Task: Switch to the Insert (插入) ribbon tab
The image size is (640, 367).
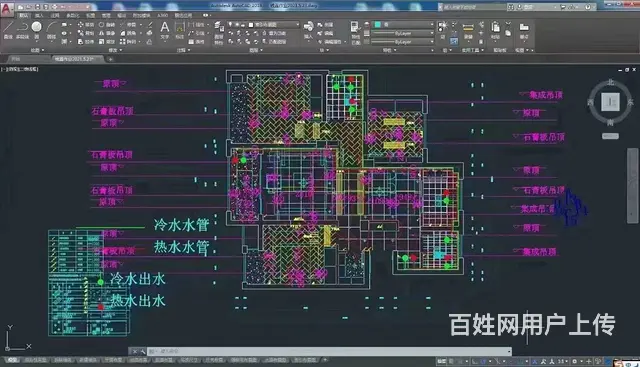Action: (x=39, y=15)
